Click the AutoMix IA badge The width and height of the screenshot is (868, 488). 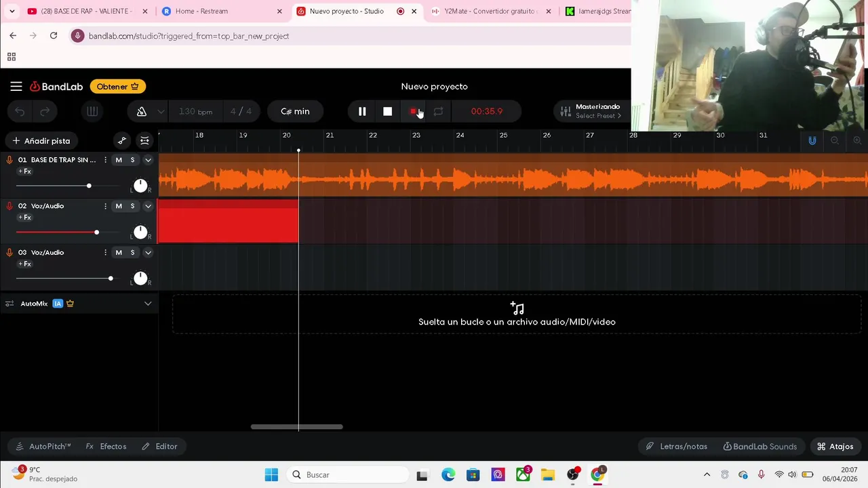[x=58, y=304]
